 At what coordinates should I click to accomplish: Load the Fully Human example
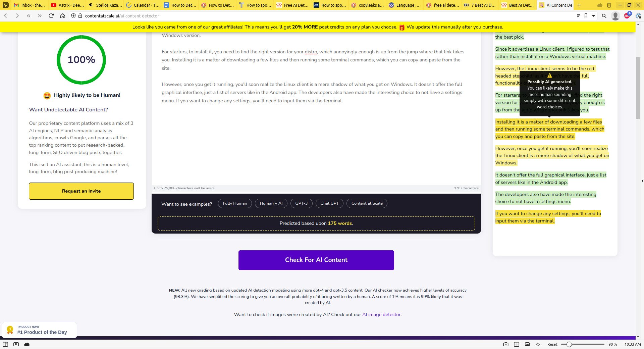coord(235,203)
